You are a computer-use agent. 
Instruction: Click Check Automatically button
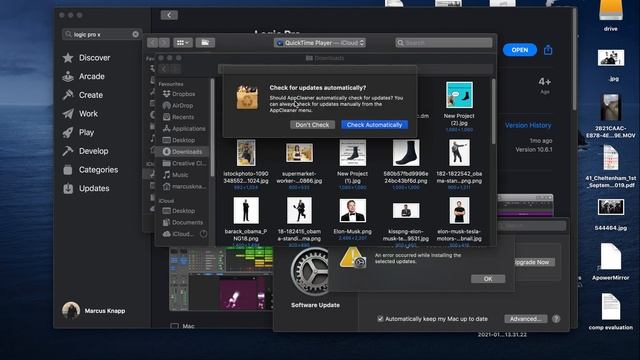tap(374, 125)
